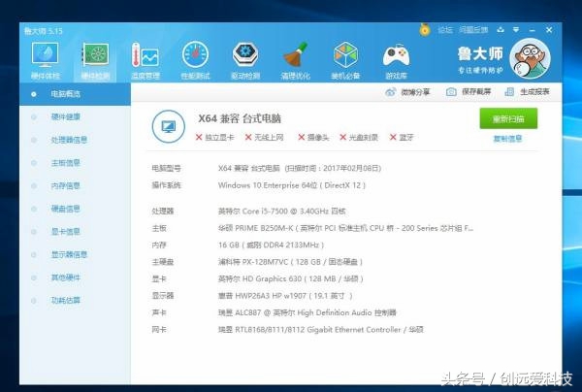This screenshot has width=582, height=392.
Task: Click the 'X64 兼容 台式电脑' heading
Action: pyautogui.click(x=240, y=118)
